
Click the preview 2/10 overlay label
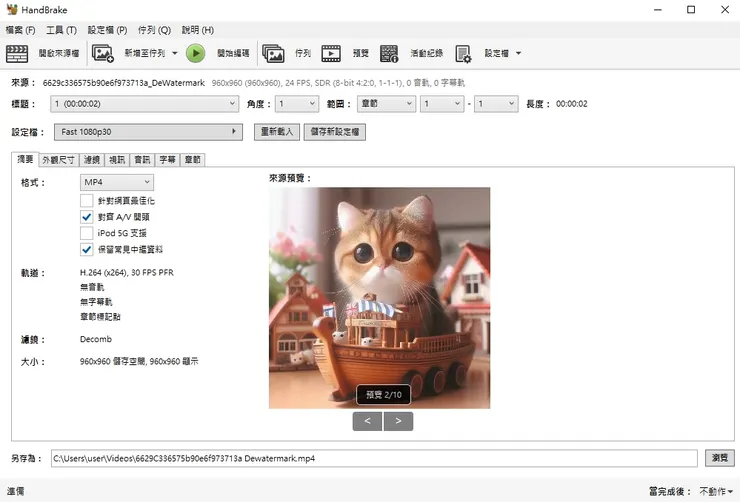tap(383, 395)
